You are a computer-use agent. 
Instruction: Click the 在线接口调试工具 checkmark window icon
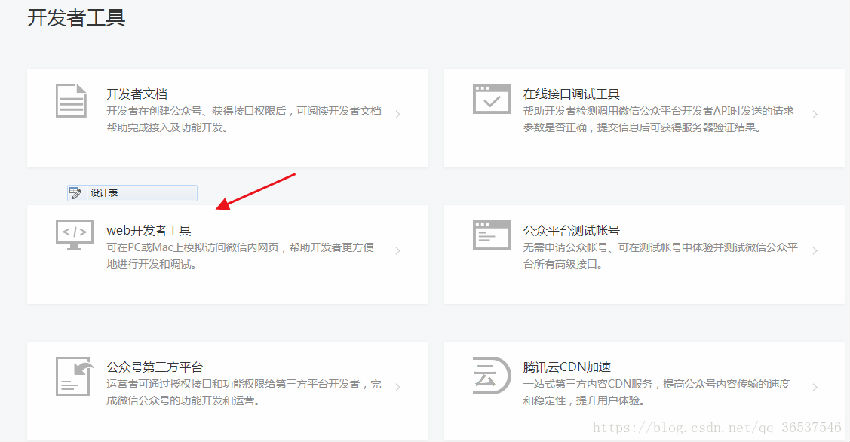(x=492, y=100)
